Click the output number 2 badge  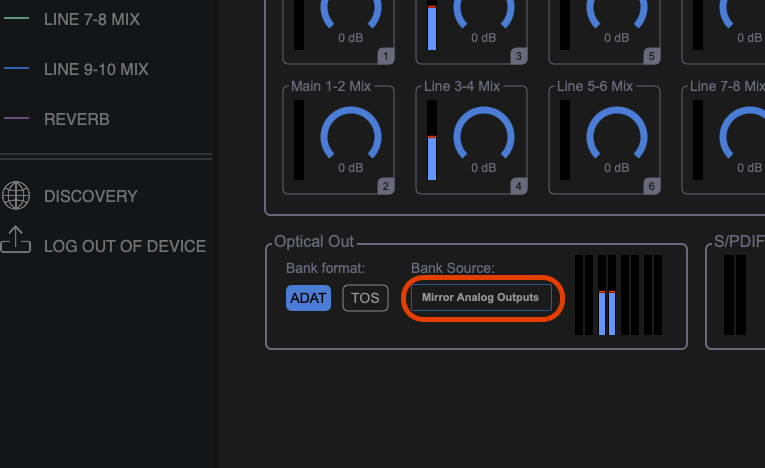(x=385, y=186)
